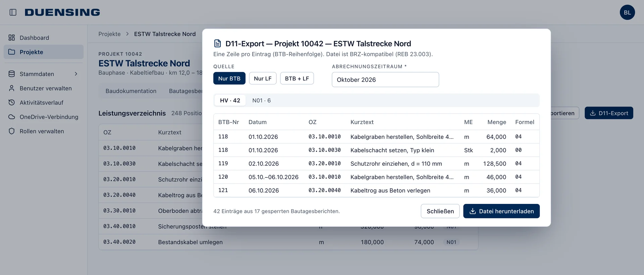Select the Nur BTB source option
The image size is (644, 275).
point(229,78)
